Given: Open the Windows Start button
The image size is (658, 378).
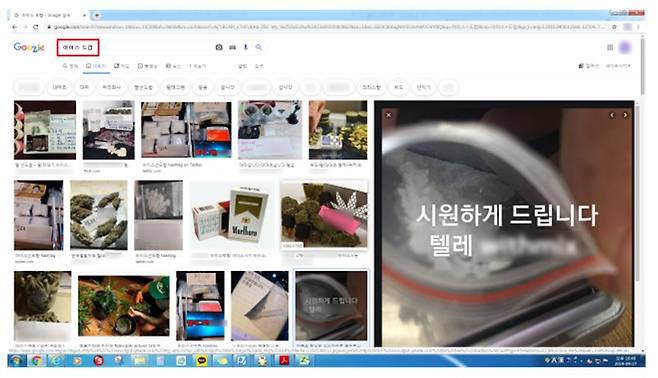Looking at the screenshot, I should pos(16,360).
